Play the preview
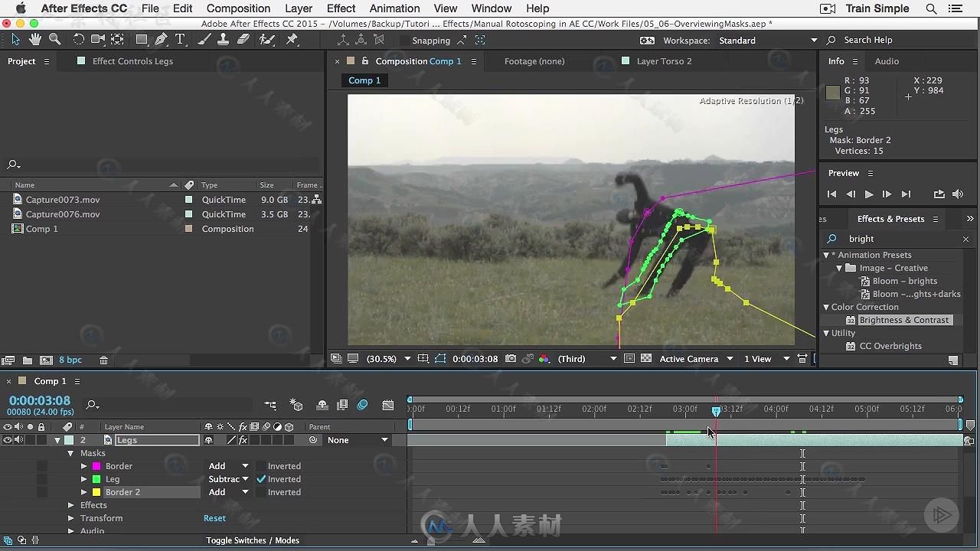Screen dimensions: 980x551 point(868,194)
